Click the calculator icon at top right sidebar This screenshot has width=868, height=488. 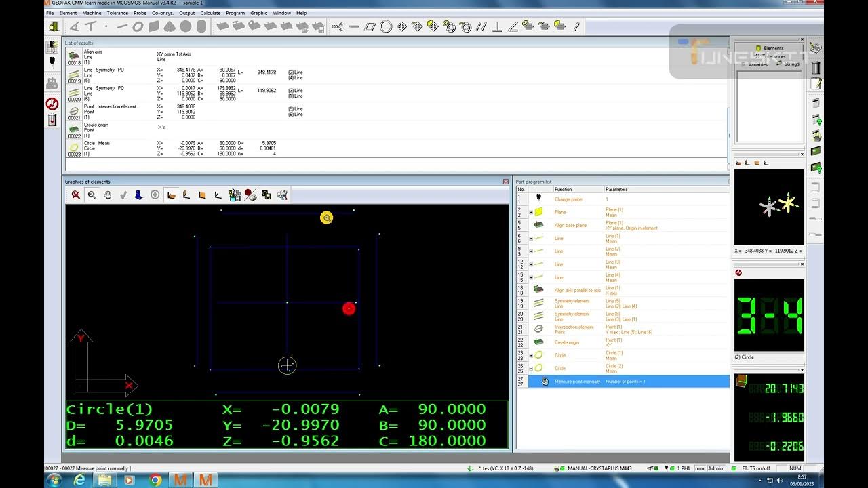(816, 48)
